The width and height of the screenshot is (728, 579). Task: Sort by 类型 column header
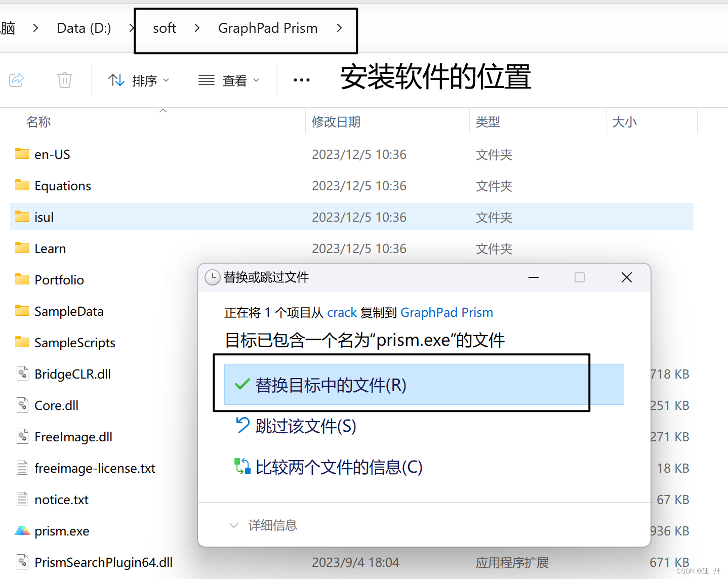pos(488,122)
